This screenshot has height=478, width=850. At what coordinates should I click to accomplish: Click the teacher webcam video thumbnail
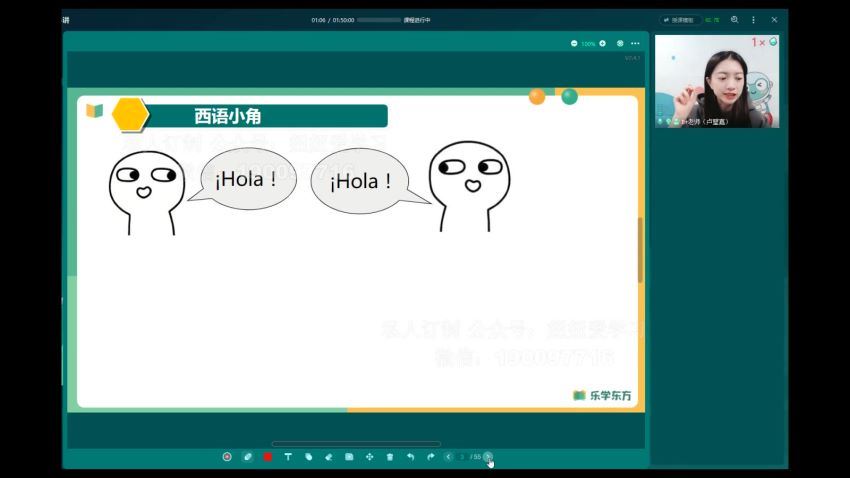pyautogui.click(x=717, y=81)
